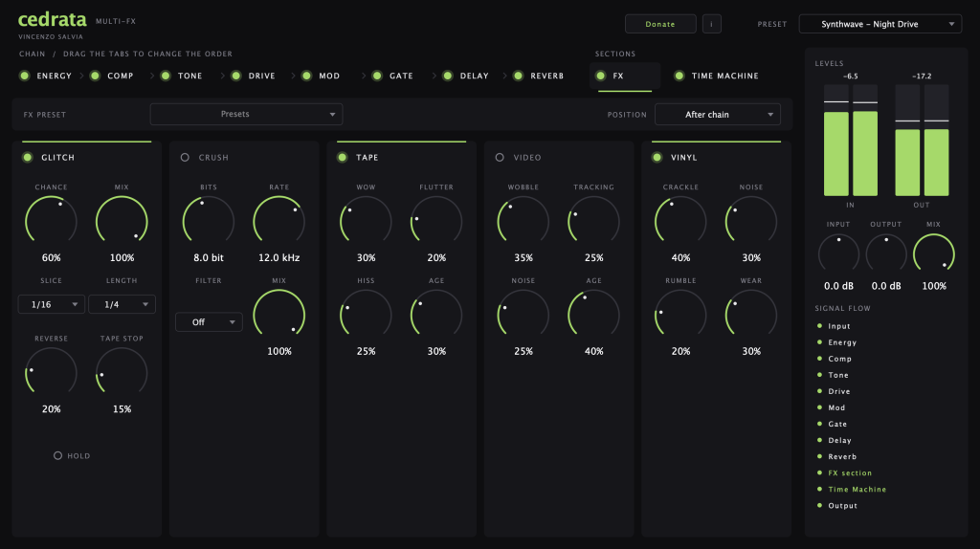Select FX section in Signal Flow list
The height and width of the screenshot is (549, 980).
(x=850, y=472)
